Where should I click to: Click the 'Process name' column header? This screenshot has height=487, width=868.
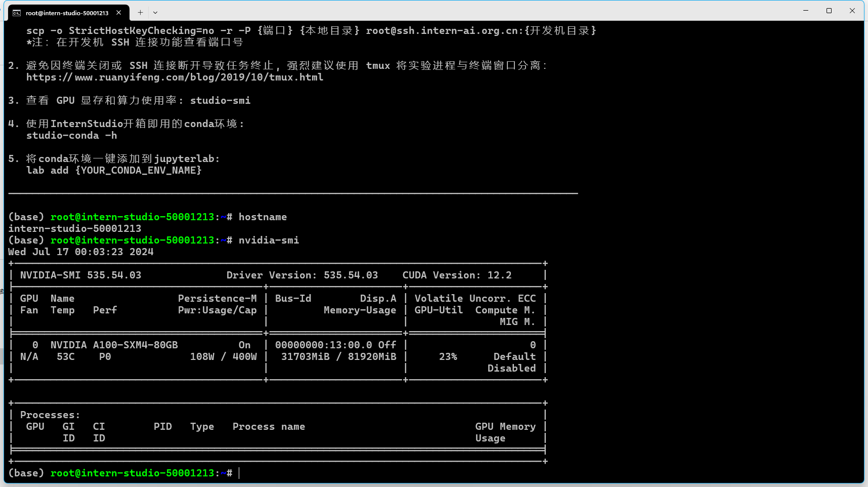pyautogui.click(x=269, y=427)
